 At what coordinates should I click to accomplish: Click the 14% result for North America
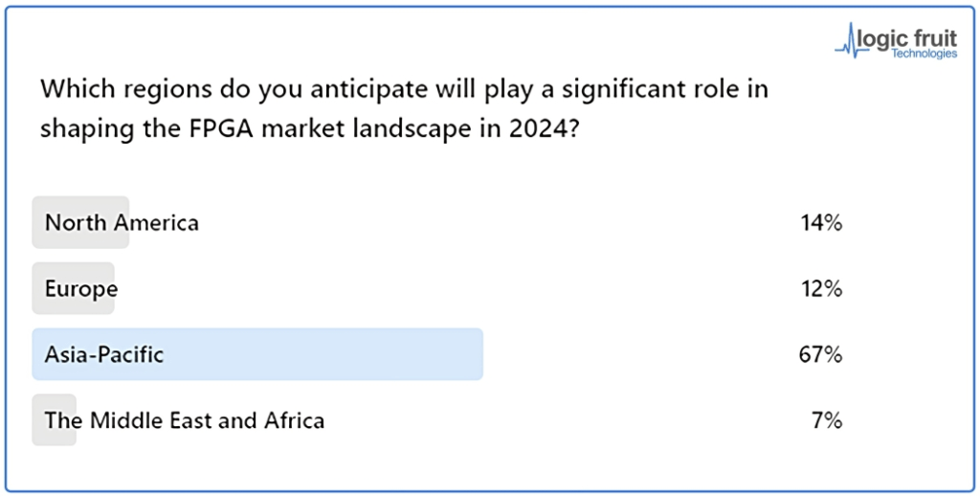821,223
